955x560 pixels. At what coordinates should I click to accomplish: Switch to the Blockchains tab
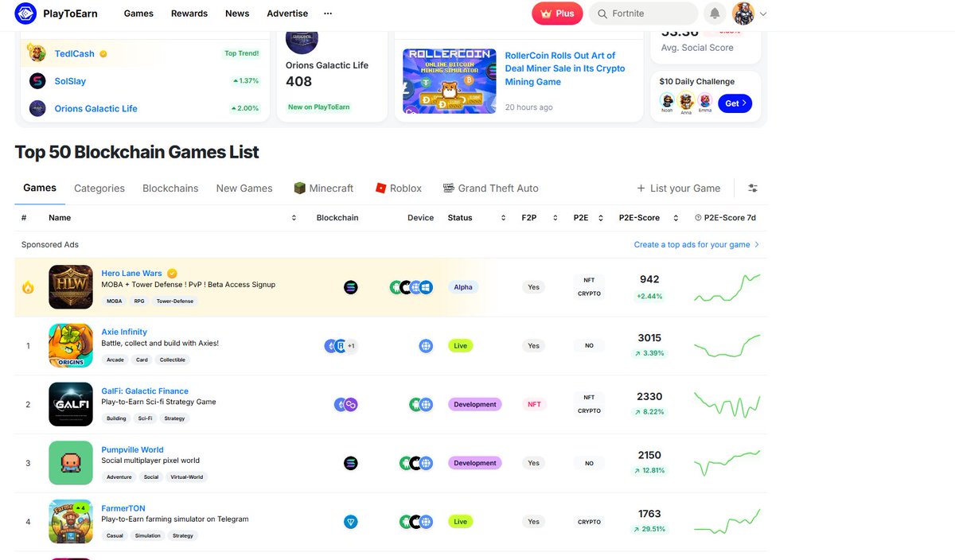pos(170,189)
